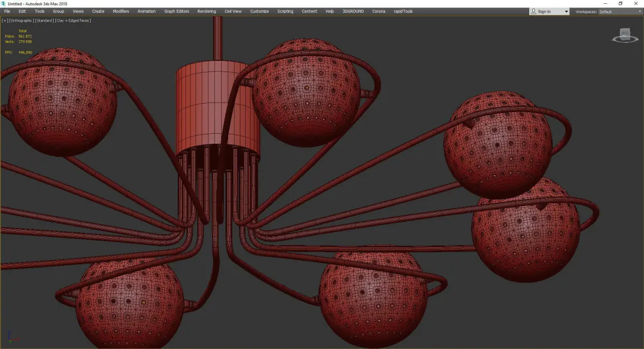Open the Workspaces Default dropdown
This screenshot has width=644, height=349.
point(620,11)
